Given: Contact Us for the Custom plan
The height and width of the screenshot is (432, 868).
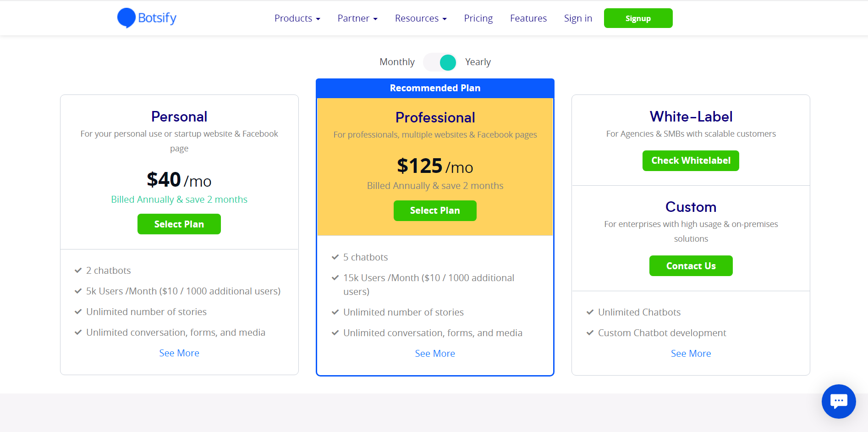Looking at the screenshot, I should coord(691,266).
